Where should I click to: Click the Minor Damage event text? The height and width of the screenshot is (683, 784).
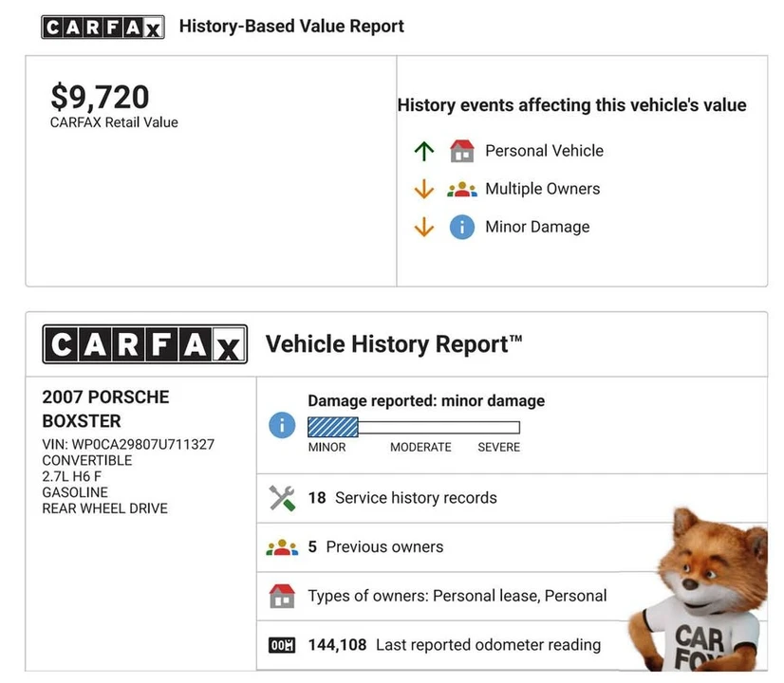point(537,227)
